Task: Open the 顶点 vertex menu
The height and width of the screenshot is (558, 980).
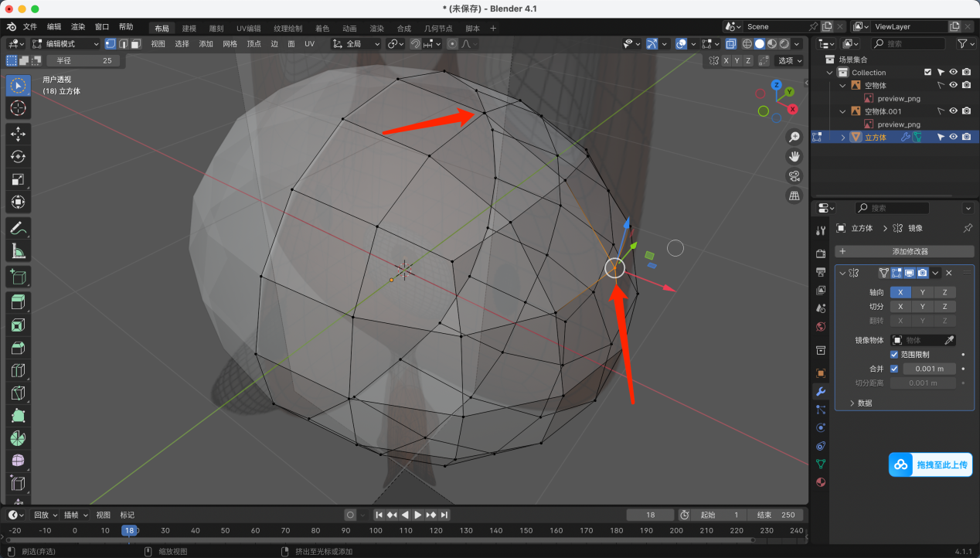Action: (254, 44)
